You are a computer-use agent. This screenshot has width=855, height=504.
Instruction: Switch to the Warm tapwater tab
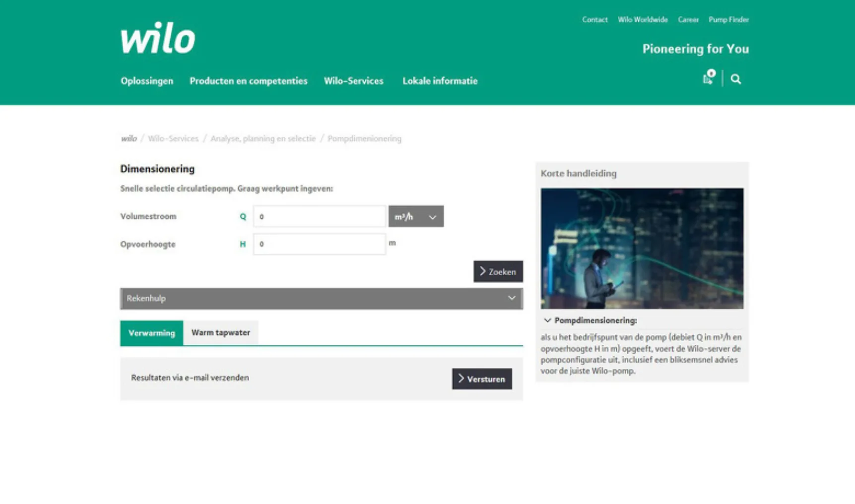pos(221,332)
